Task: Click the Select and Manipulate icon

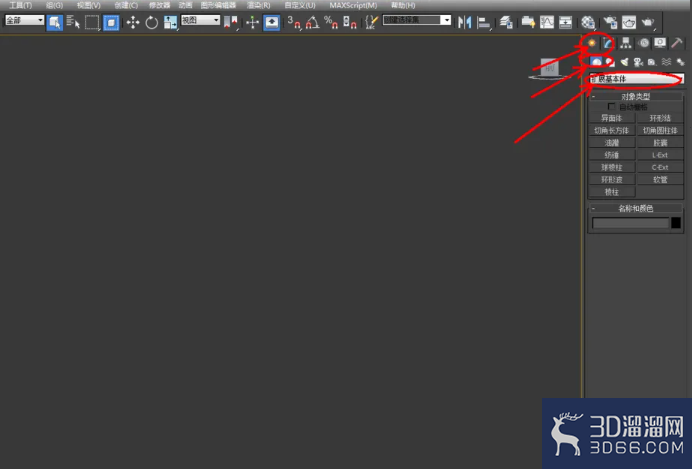Action: (x=252, y=22)
